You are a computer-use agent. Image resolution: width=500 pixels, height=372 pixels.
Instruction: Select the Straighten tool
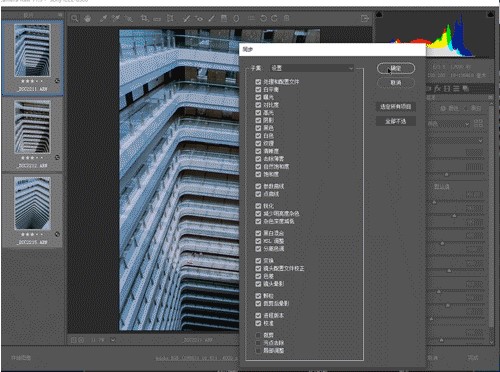(157, 19)
